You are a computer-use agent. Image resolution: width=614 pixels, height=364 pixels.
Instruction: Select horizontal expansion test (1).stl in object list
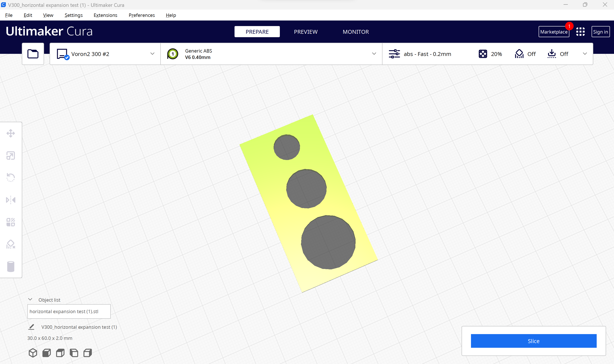69,311
